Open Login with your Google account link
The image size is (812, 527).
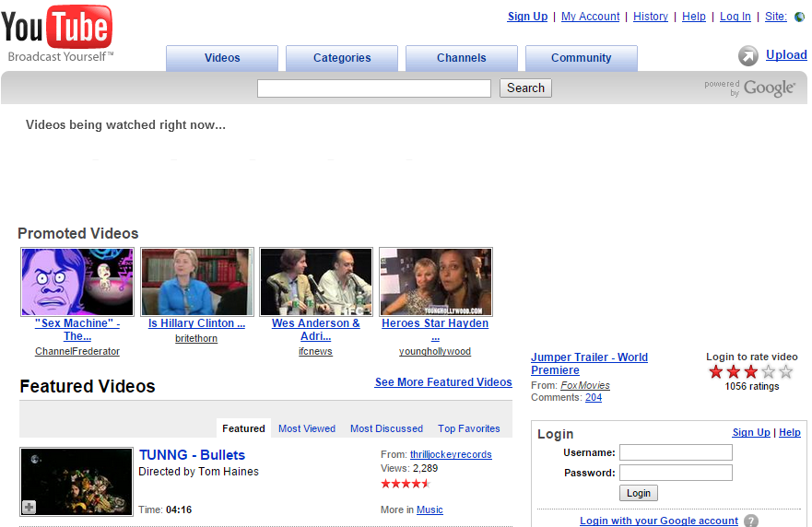pyautogui.click(x=659, y=521)
